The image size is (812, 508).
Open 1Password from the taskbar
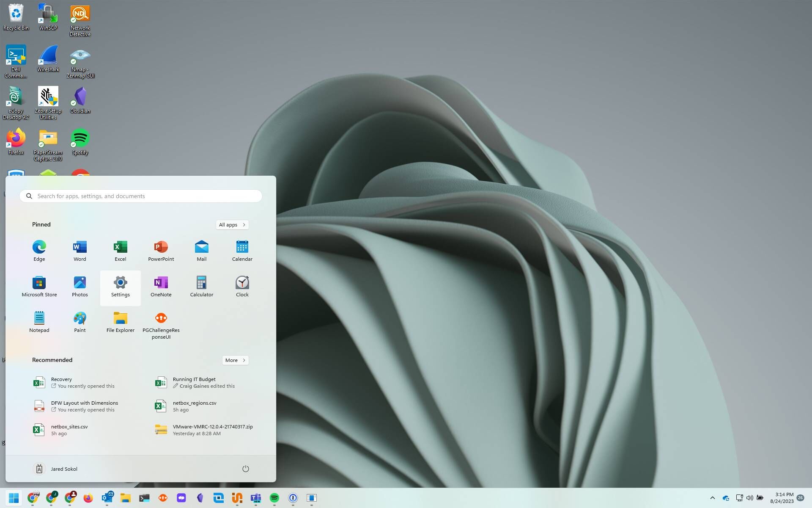pos(293,498)
